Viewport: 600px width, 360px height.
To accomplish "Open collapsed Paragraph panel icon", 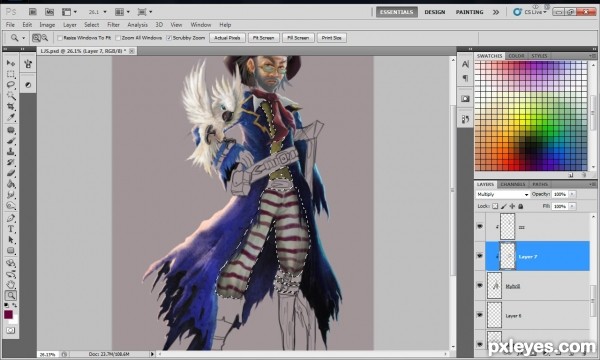I will [x=465, y=78].
